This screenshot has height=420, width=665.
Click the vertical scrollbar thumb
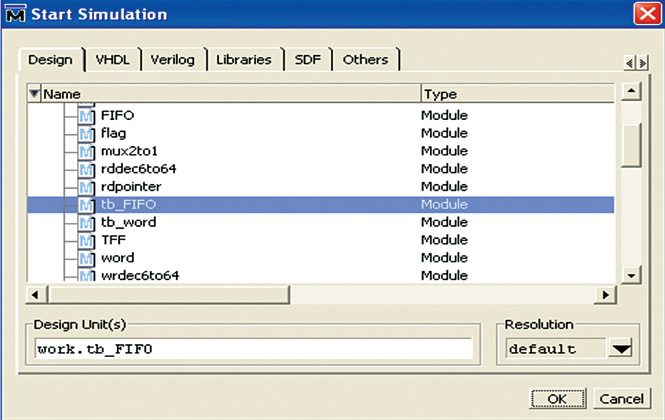click(630, 145)
